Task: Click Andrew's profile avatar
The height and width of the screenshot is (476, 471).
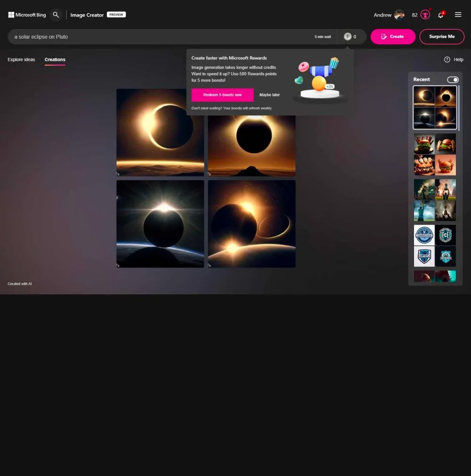Action: (x=399, y=15)
